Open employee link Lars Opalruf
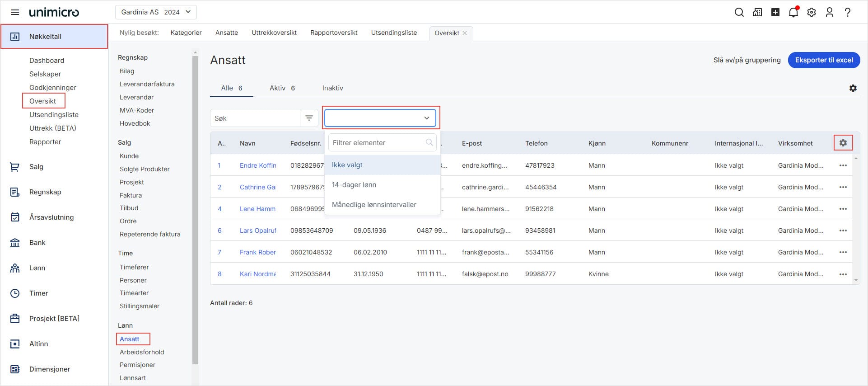Image resolution: width=868 pixels, height=386 pixels. (x=257, y=231)
